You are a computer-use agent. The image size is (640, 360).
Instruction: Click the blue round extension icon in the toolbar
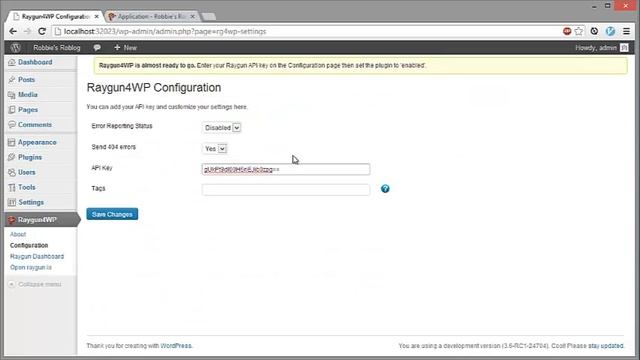point(611,31)
